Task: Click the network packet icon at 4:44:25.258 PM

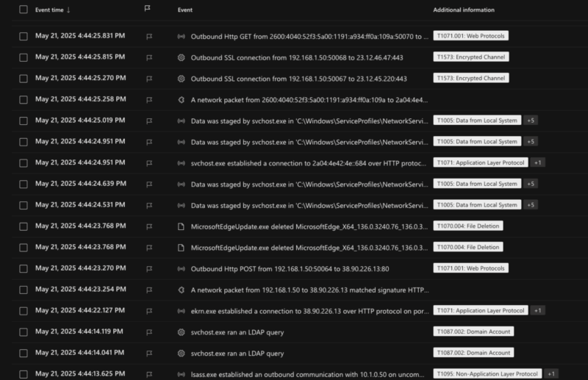Action: 181,99
